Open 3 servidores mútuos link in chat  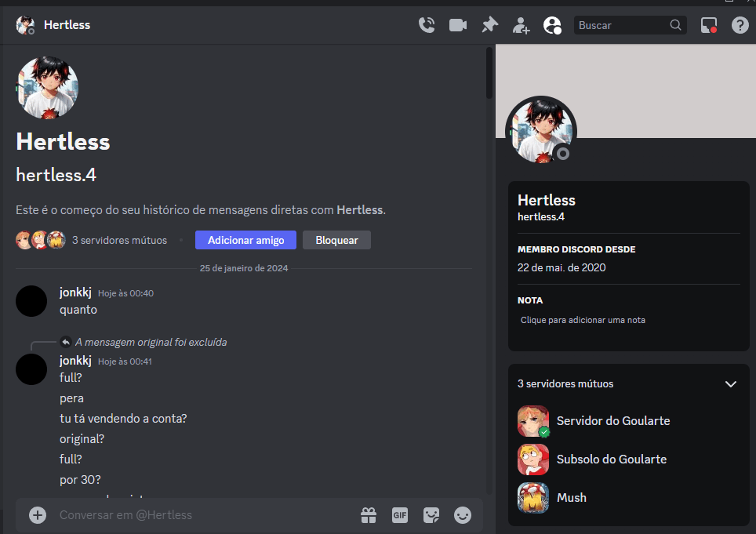coord(119,240)
